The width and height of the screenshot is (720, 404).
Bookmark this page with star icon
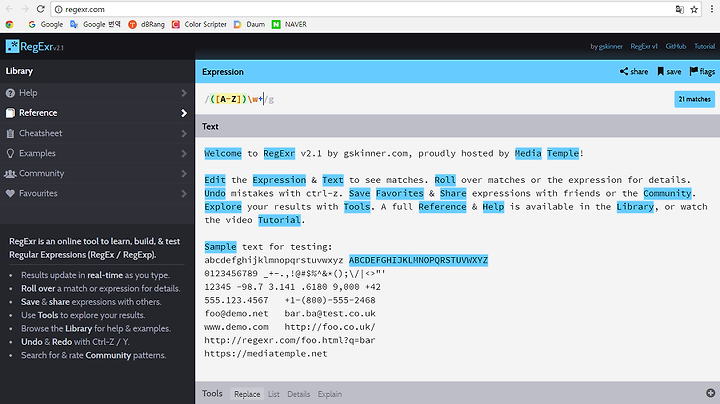pyautogui.click(x=694, y=9)
